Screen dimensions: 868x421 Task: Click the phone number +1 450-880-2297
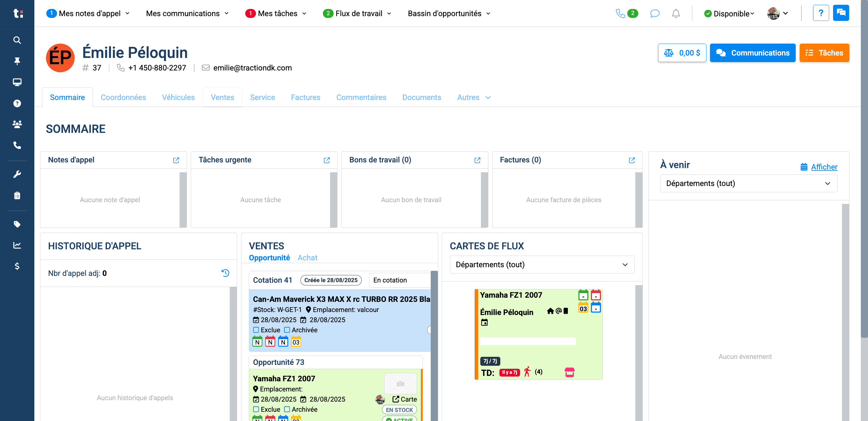157,68
